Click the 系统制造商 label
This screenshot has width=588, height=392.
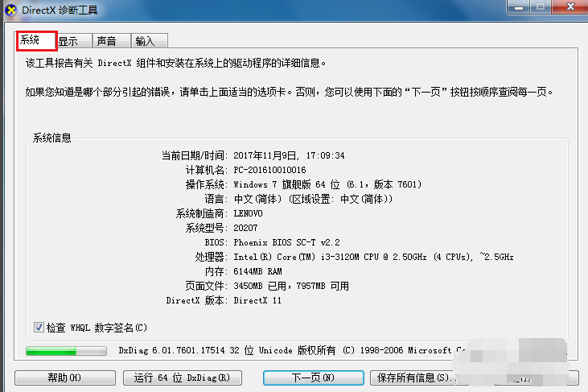[x=201, y=213]
